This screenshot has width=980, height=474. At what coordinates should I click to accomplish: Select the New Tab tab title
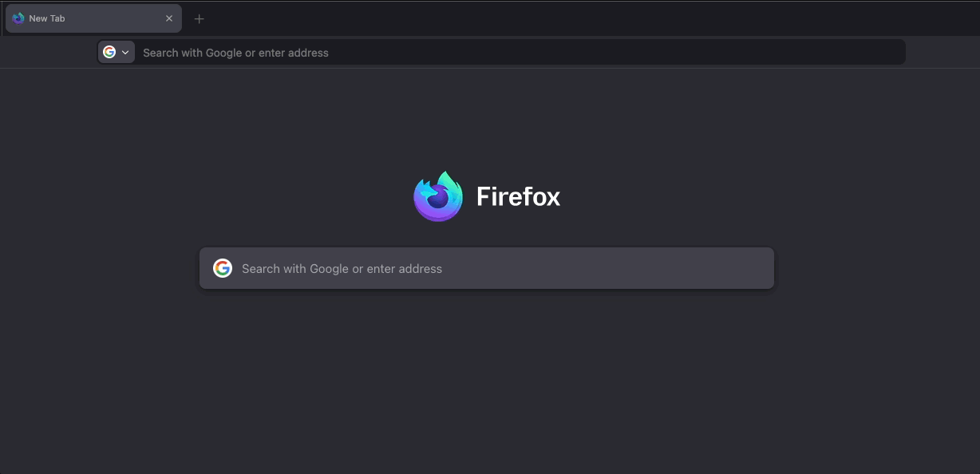coord(47,18)
